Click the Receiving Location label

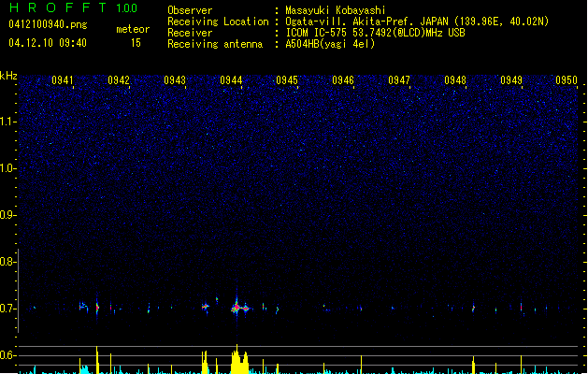[x=218, y=22]
